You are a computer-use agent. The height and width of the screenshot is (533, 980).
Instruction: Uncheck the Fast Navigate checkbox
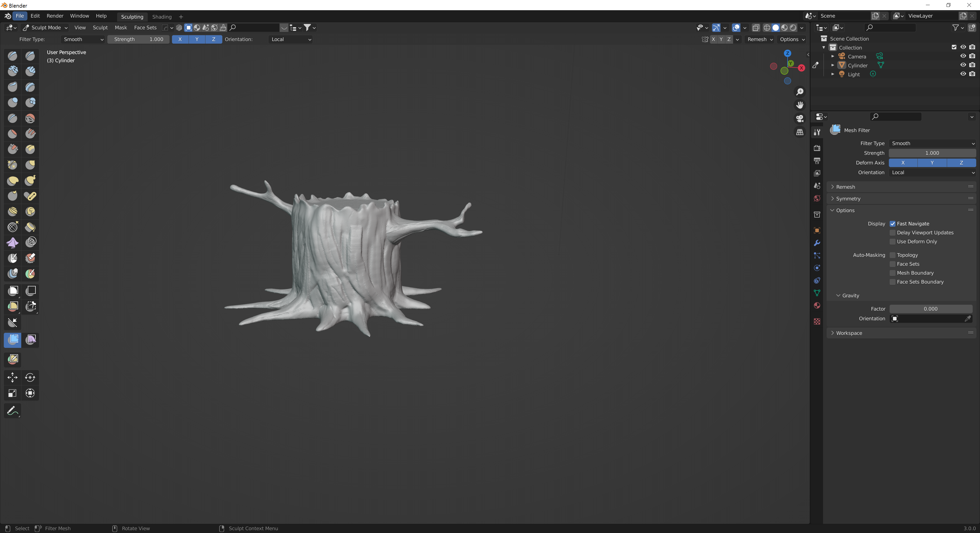click(892, 224)
